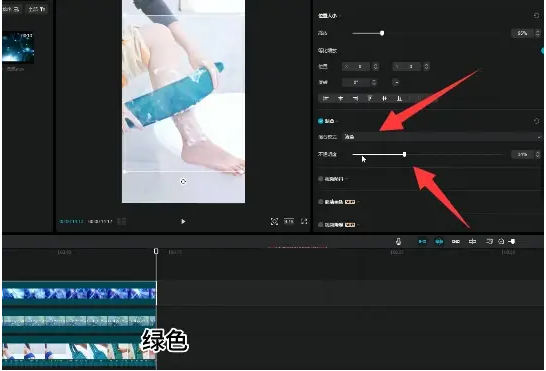Play the video preview
The width and height of the screenshot is (546, 371).
click(183, 221)
